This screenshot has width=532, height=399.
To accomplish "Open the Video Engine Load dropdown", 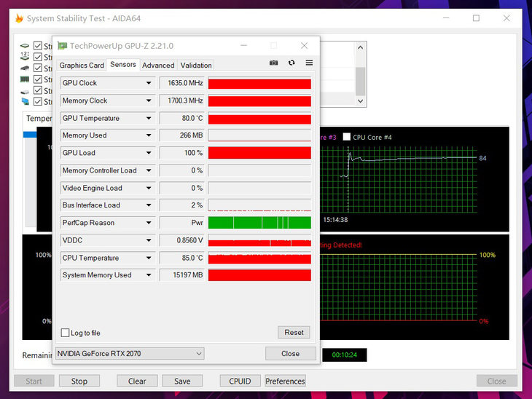I will 149,188.
